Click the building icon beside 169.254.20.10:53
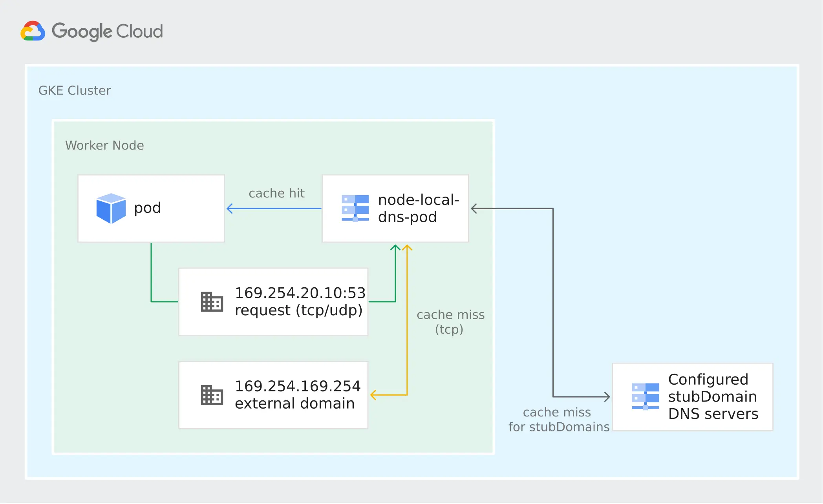This screenshot has height=504, width=823. [211, 301]
